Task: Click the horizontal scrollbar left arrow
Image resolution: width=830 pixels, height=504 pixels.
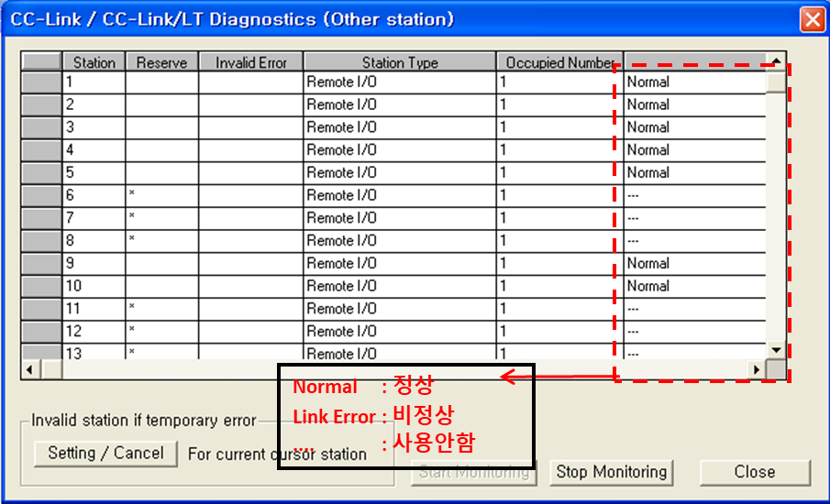Action: pyautogui.click(x=30, y=369)
